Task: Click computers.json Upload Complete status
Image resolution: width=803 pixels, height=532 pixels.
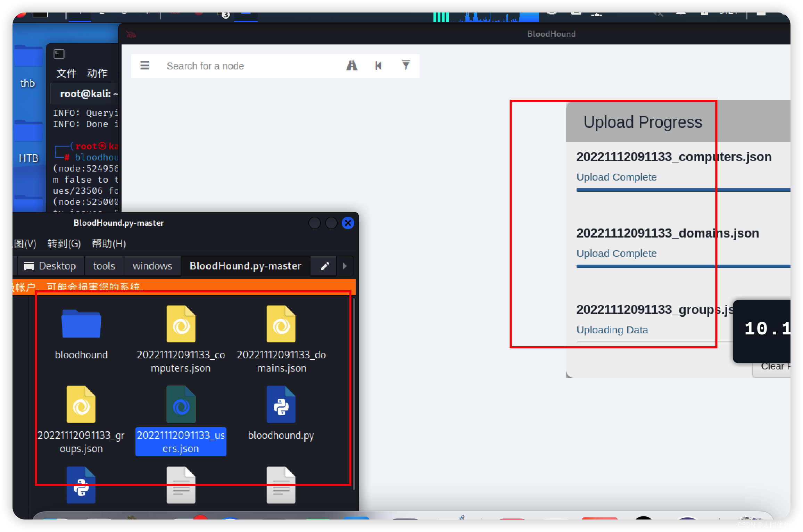Action: click(616, 177)
